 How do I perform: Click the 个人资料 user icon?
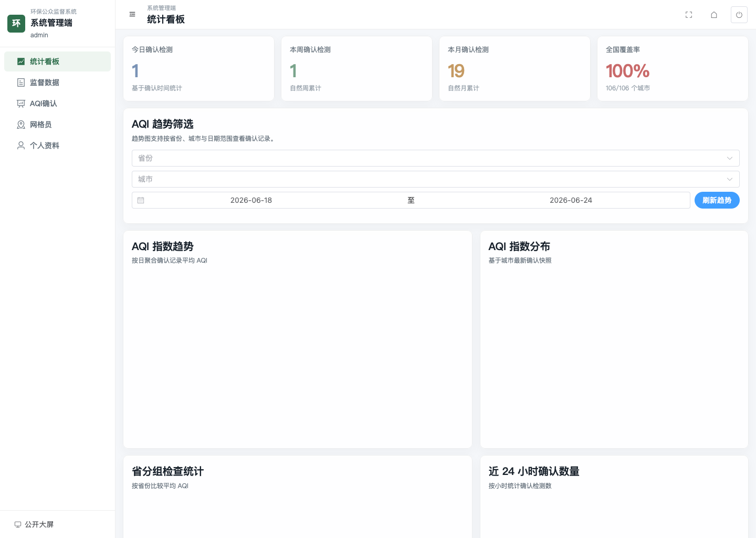[x=21, y=146]
